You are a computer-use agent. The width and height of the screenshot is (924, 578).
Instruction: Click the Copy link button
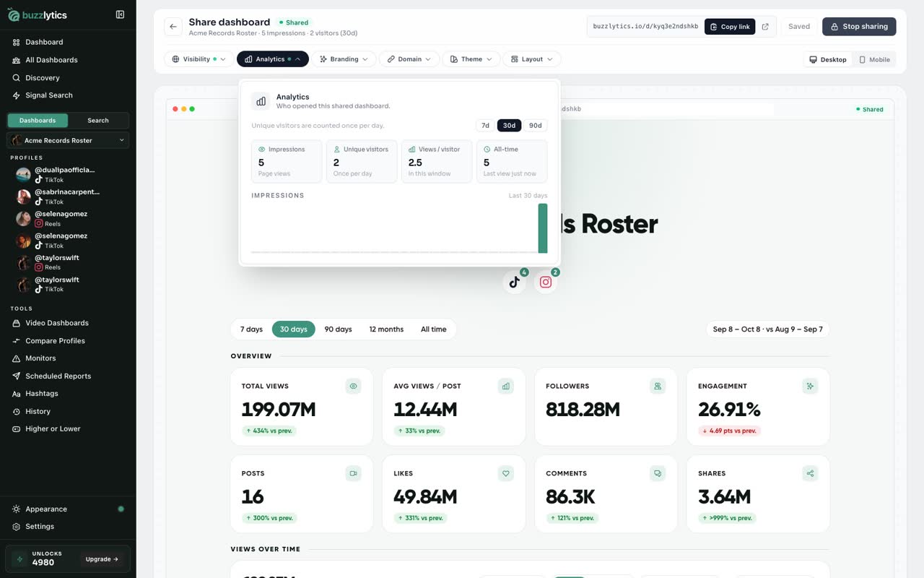[x=730, y=27]
